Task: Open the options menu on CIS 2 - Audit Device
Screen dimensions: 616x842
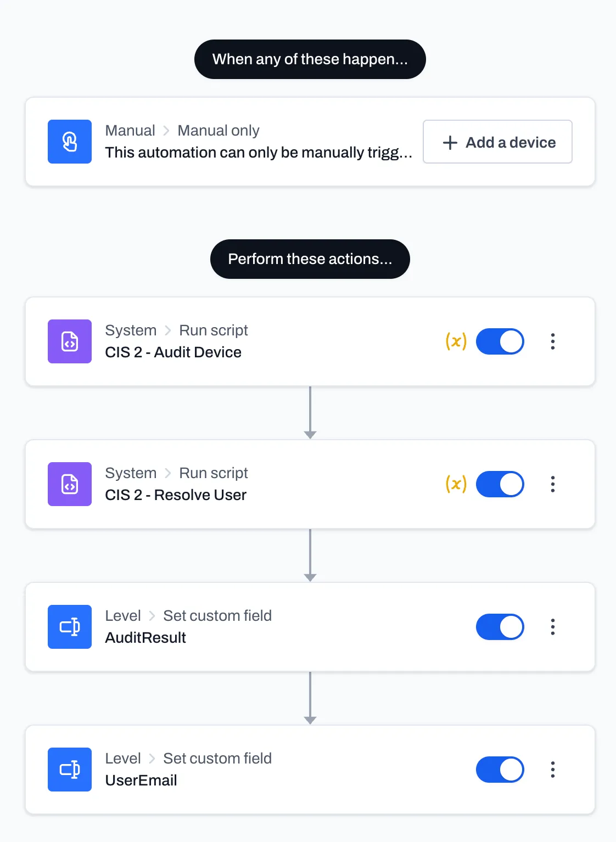Action: (x=553, y=341)
